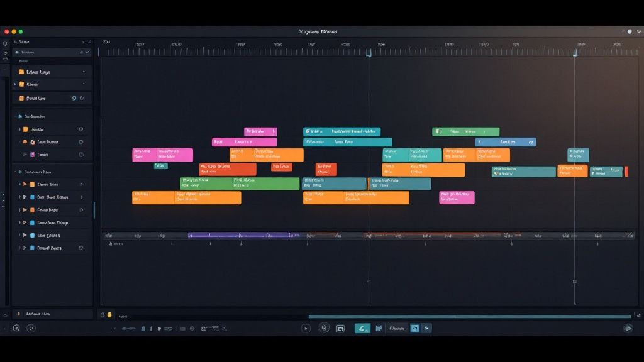The image size is (644, 362).
Task: Expand the purple-icon sidebar row using its arrow
Action: [x=25, y=155]
